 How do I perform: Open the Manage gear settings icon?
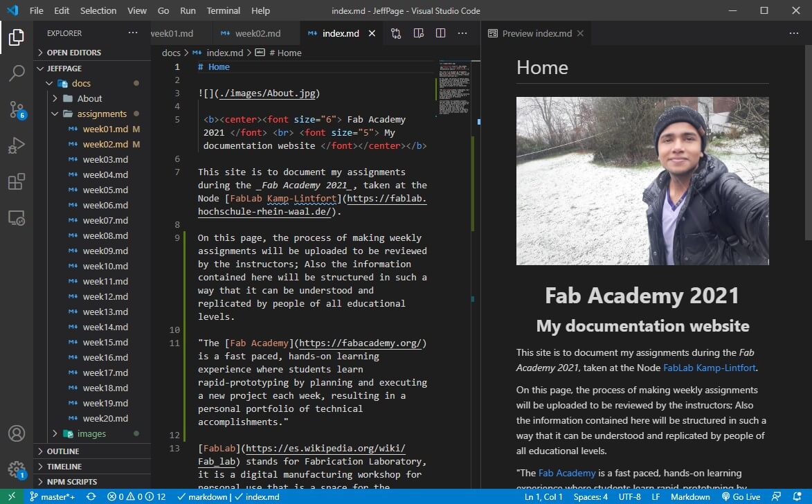coord(16,470)
